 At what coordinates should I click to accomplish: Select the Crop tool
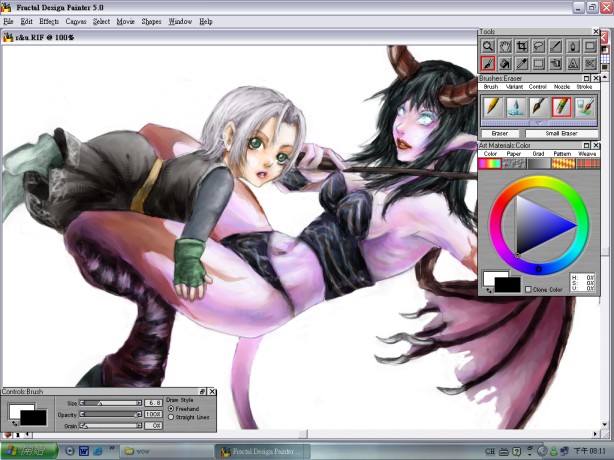(522, 46)
